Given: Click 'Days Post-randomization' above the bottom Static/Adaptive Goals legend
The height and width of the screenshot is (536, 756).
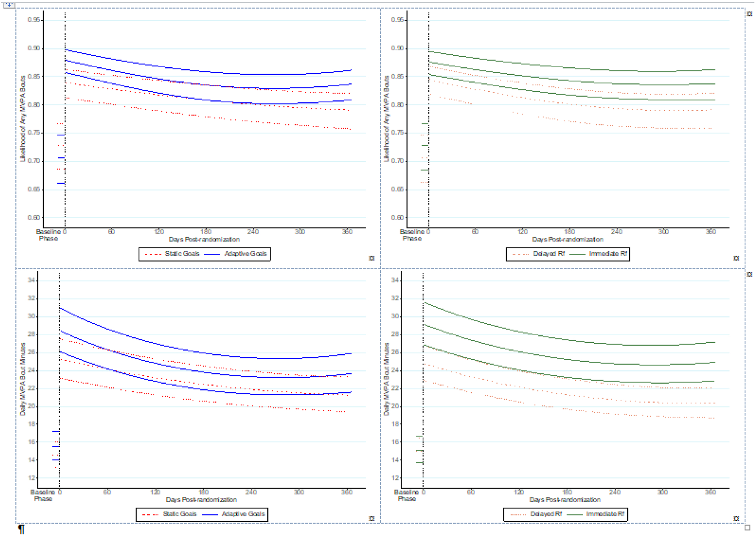Looking at the screenshot, I should tap(201, 500).
